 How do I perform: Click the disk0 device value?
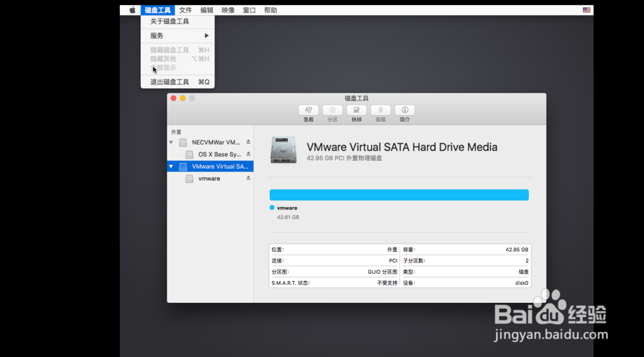522,283
